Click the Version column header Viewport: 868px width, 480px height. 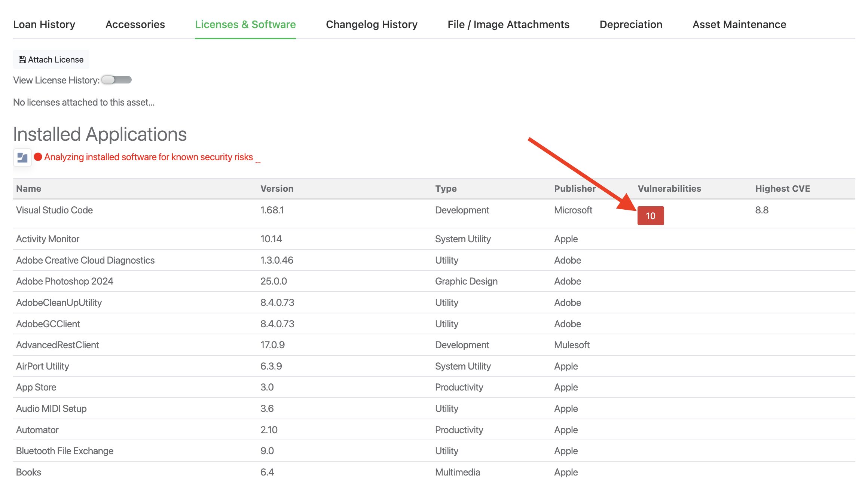point(277,189)
